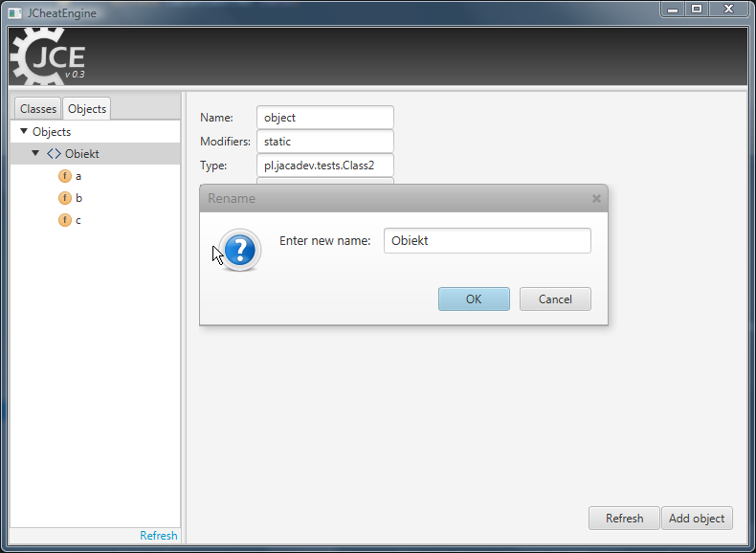The height and width of the screenshot is (553, 756).
Task: Cancel the Rename dialog
Action: 555,299
